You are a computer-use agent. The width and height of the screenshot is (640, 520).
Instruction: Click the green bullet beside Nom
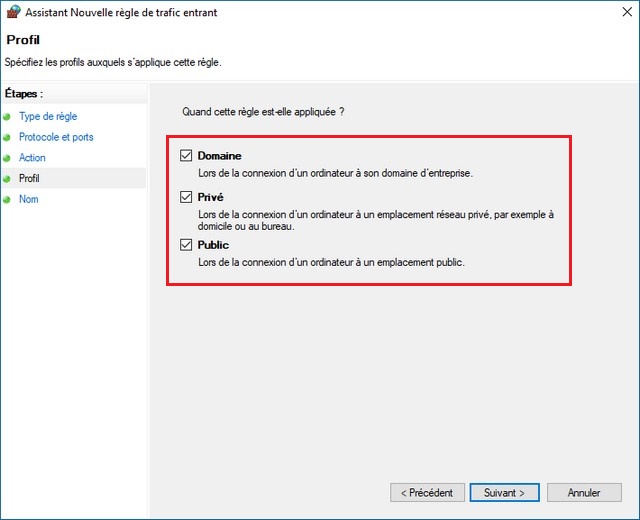tap(7, 200)
